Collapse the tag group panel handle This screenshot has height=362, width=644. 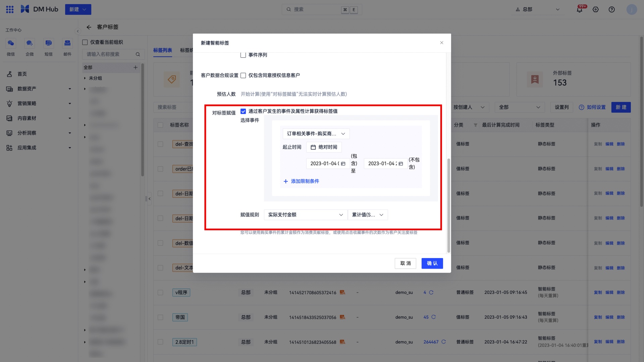tap(149, 199)
